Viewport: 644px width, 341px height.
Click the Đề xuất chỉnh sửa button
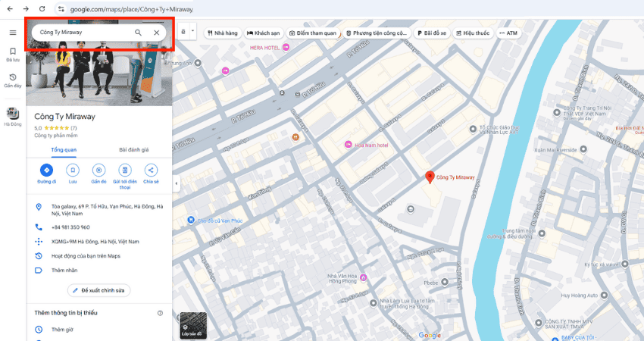[99, 290]
